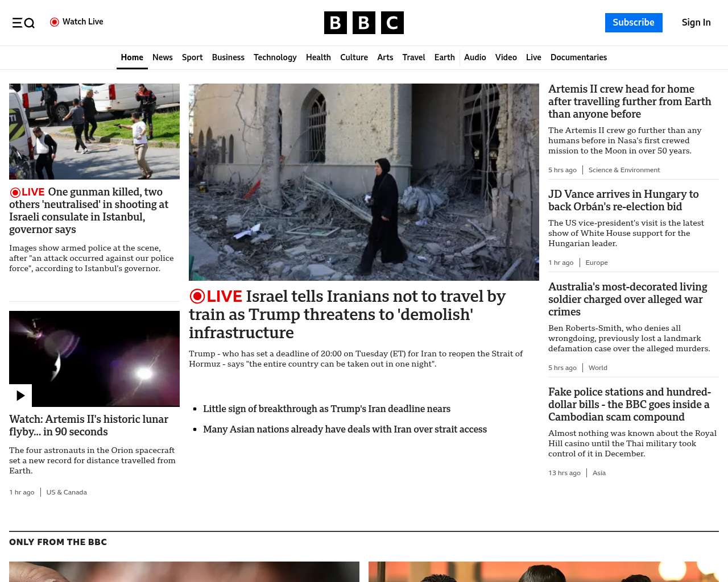Open the JD Vance arrives in Hungary article
The height and width of the screenshot is (582, 728).
623,201
